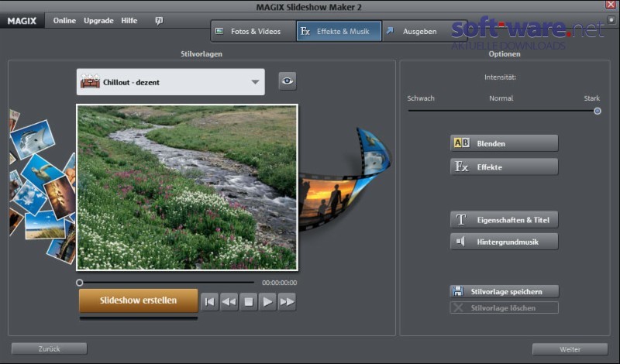Click the Slideshow erstellen button

[139, 300]
